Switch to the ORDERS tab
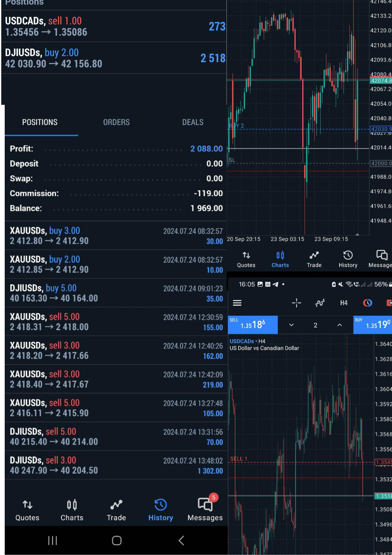392x555 pixels. coord(116,122)
